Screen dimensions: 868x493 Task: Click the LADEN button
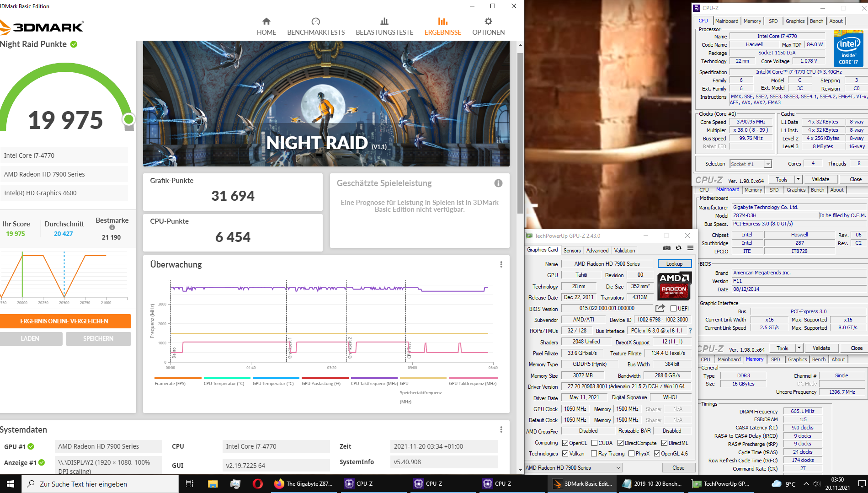click(30, 338)
